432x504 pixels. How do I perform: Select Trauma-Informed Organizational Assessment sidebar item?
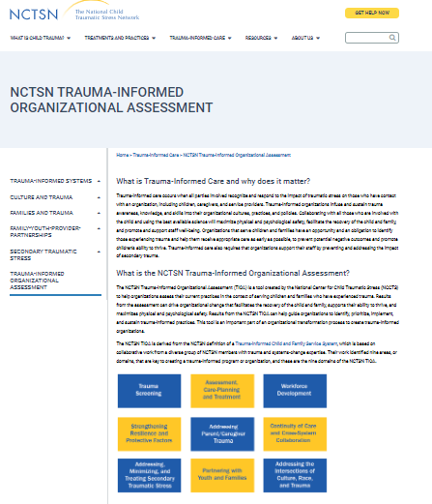[x=37, y=281]
